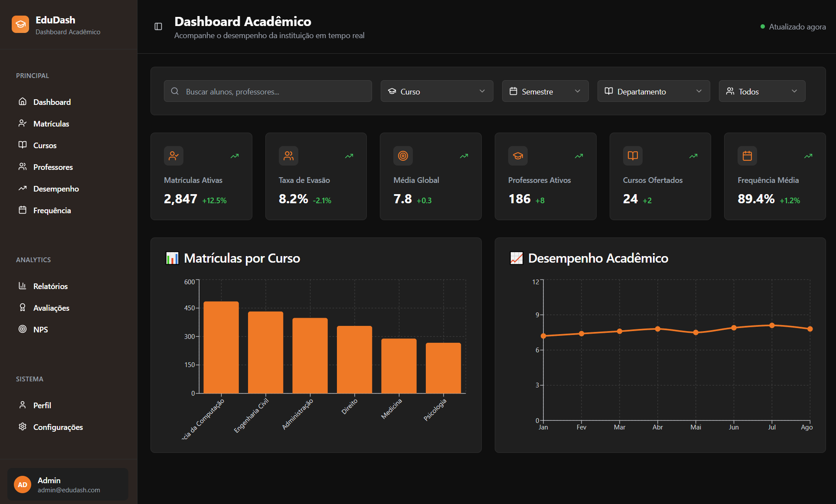
Task: Open Configurações from the sidebar
Action: [x=58, y=427]
